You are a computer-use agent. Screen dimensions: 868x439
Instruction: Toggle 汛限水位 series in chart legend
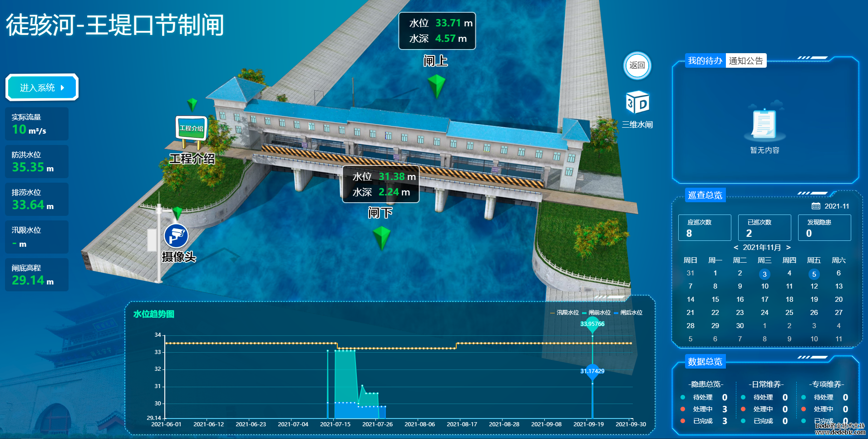(565, 313)
